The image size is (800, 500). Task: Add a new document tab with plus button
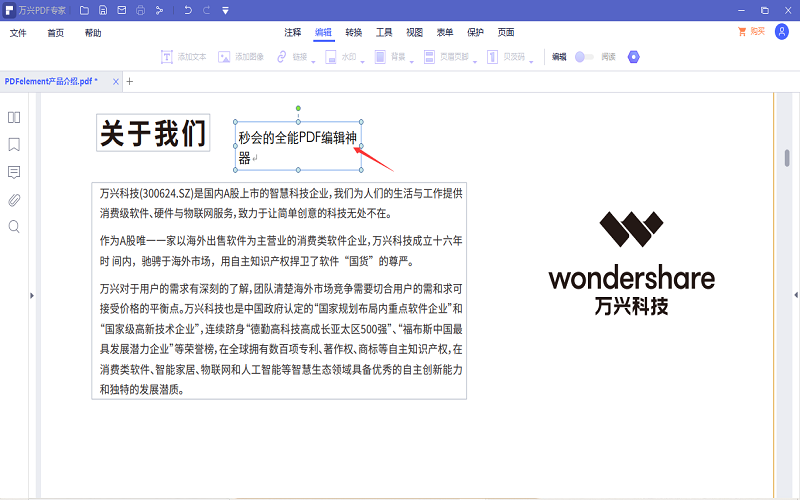coord(129,81)
